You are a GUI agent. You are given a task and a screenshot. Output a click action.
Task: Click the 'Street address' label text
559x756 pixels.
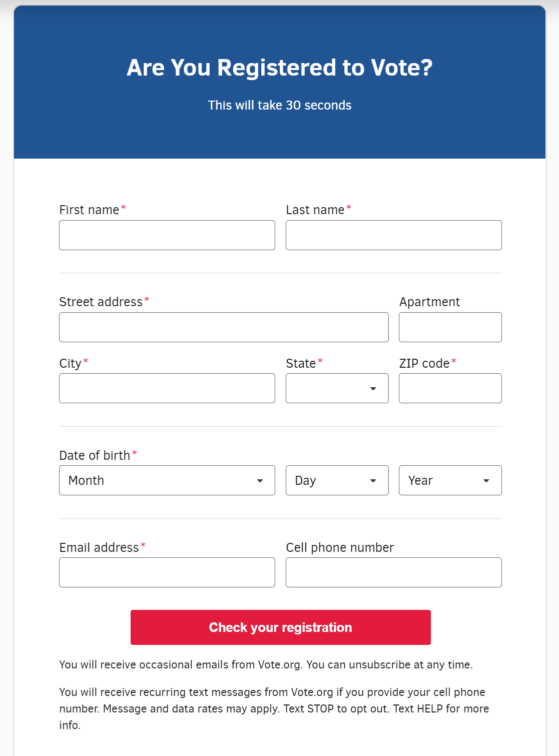click(x=101, y=302)
